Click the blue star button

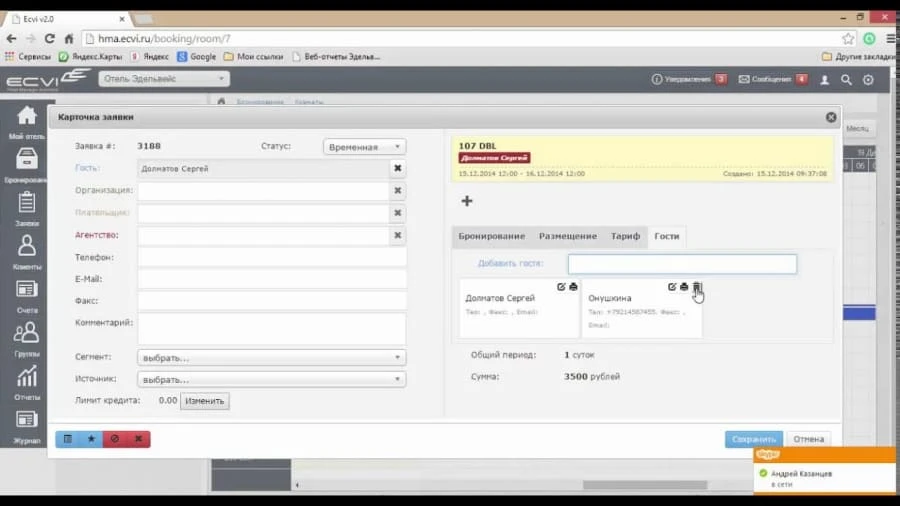tap(91, 438)
